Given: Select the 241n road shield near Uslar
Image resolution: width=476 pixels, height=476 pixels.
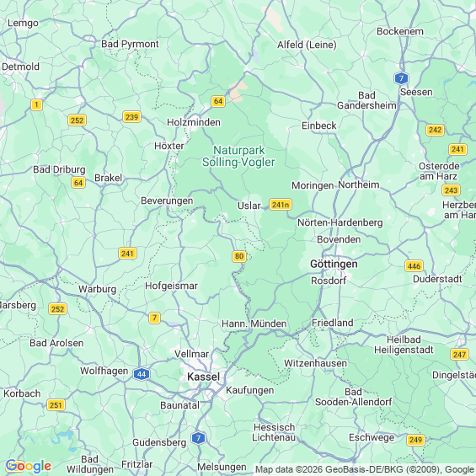Looking at the screenshot, I should [281, 205].
